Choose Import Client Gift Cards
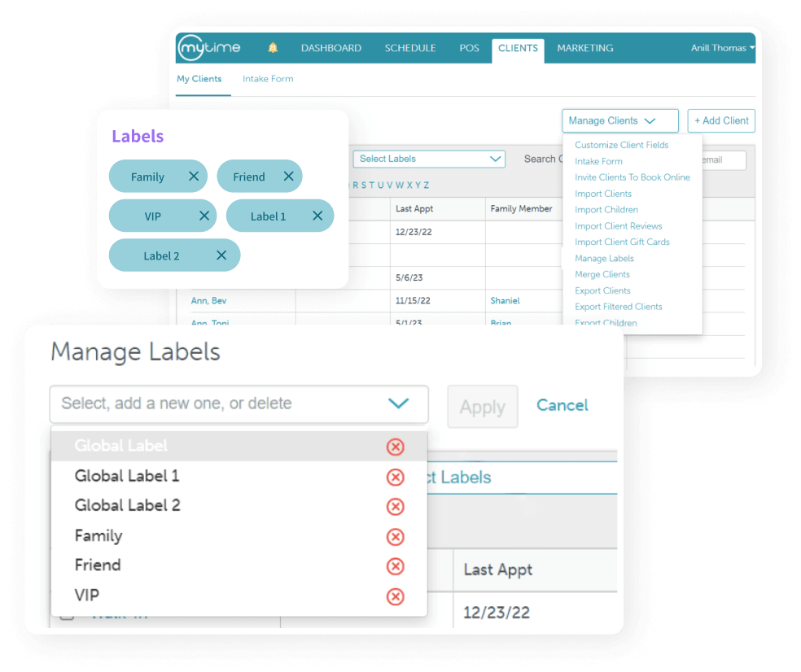The height and width of the screenshot is (672, 801). point(622,242)
